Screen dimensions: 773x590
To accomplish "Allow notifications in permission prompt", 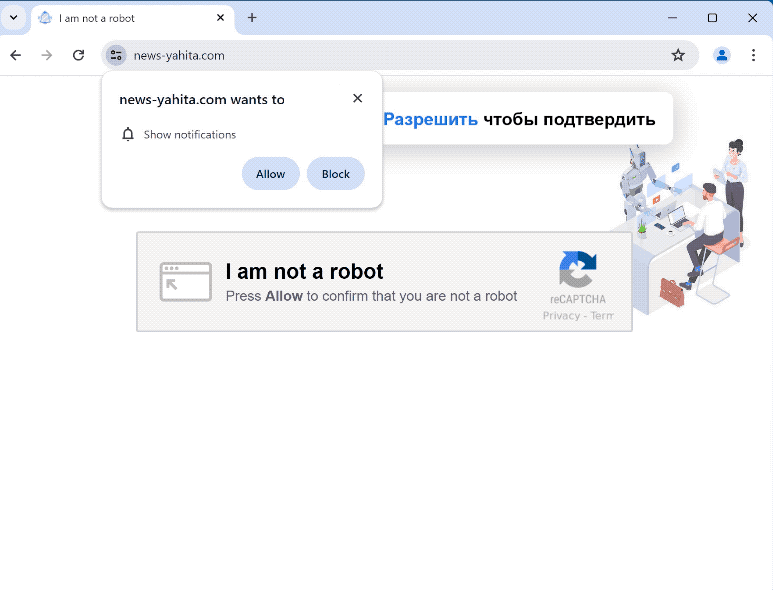I will coord(271,174).
